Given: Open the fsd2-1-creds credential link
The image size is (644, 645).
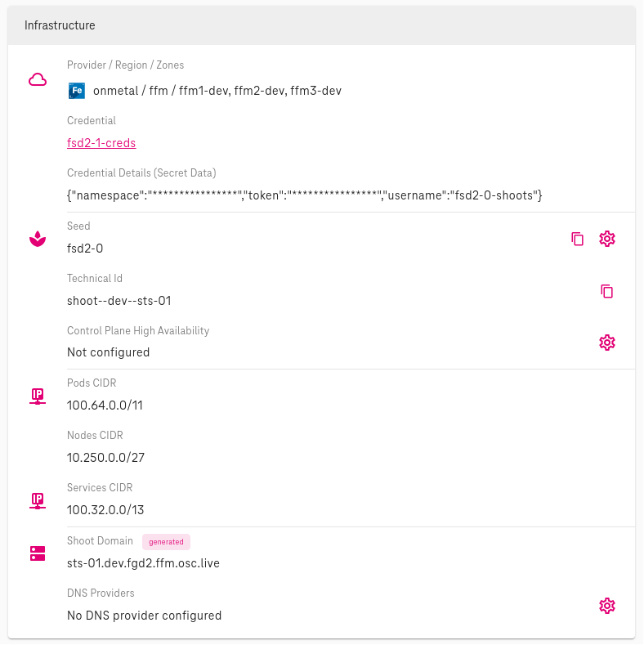Looking at the screenshot, I should [101, 143].
